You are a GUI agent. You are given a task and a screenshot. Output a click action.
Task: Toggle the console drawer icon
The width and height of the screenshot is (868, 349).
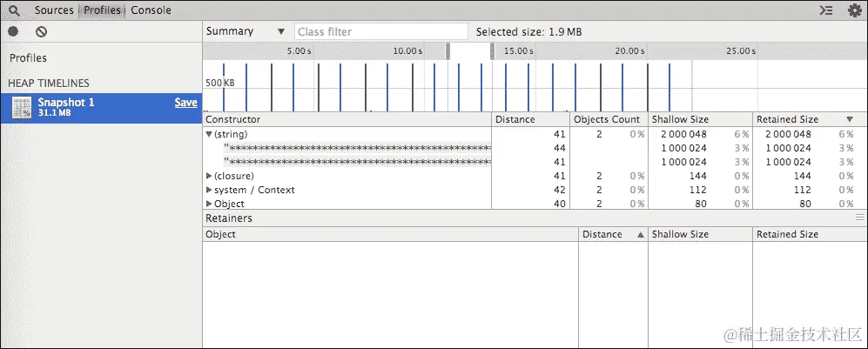(x=826, y=10)
